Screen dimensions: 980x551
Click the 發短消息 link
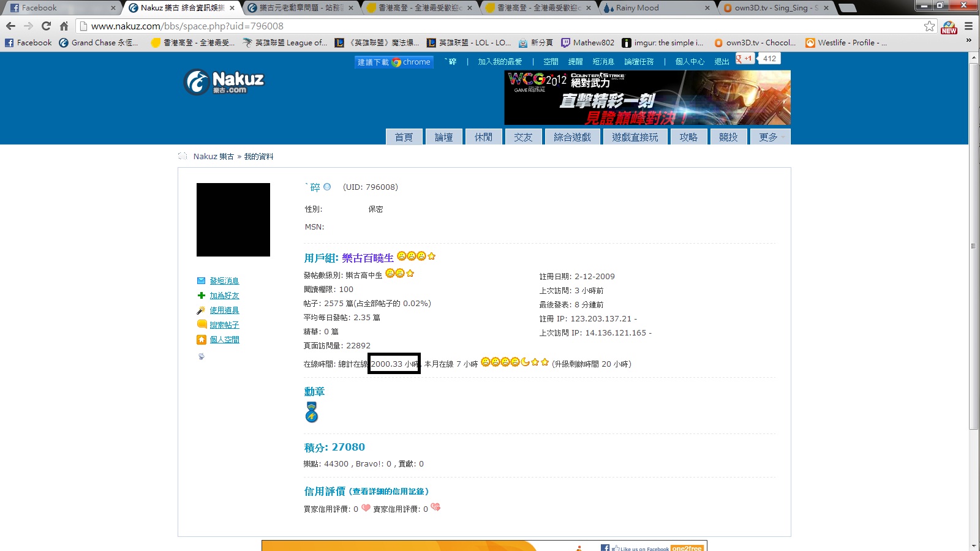(224, 281)
